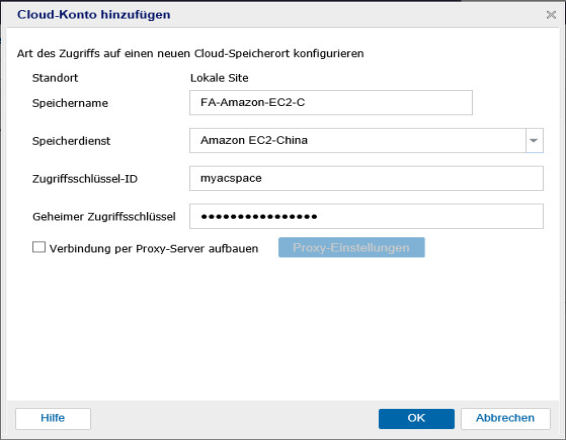Close the Cloud-Konto hinzufügen dialog

pos(551,15)
